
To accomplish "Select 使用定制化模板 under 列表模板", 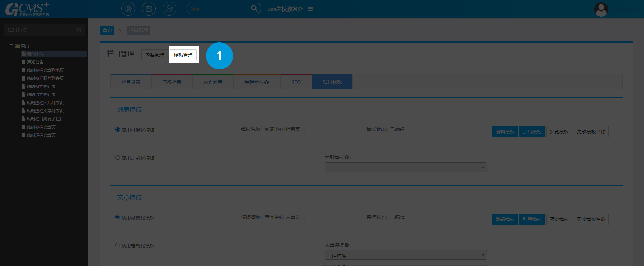I will coord(118,158).
